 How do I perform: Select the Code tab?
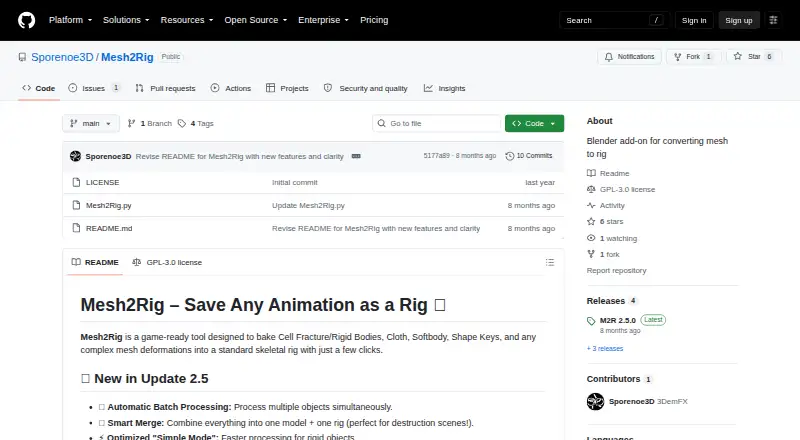[39, 88]
